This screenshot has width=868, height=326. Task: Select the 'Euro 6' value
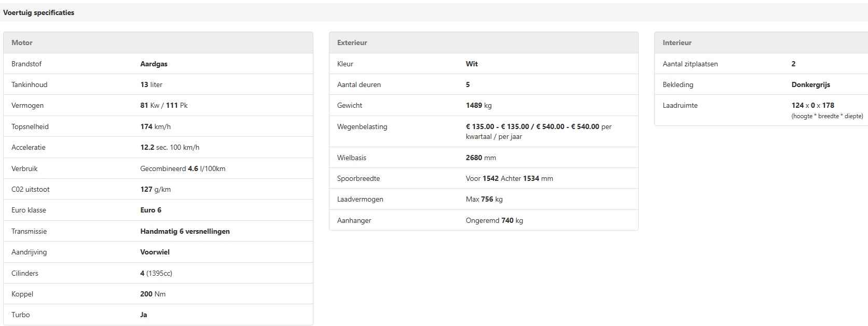click(151, 210)
